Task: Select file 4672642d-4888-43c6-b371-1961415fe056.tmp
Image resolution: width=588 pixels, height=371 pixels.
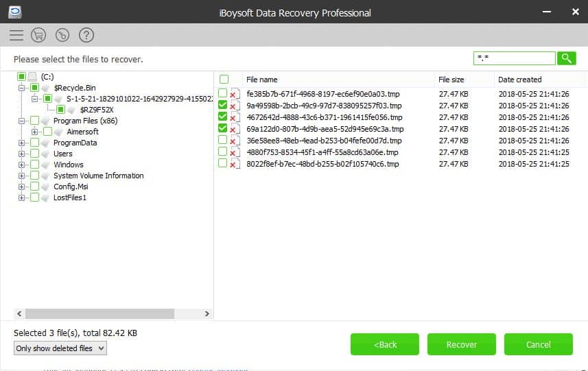Action: point(325,117)
